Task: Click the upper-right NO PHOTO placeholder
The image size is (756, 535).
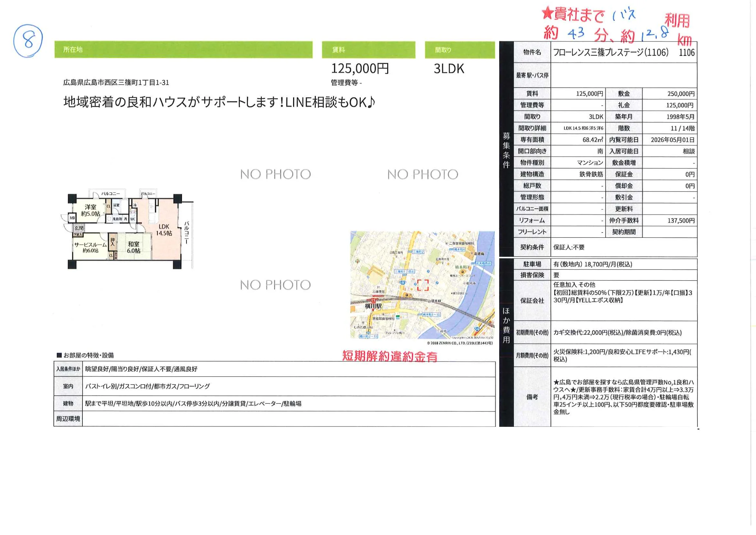Action: coord(422,174)
